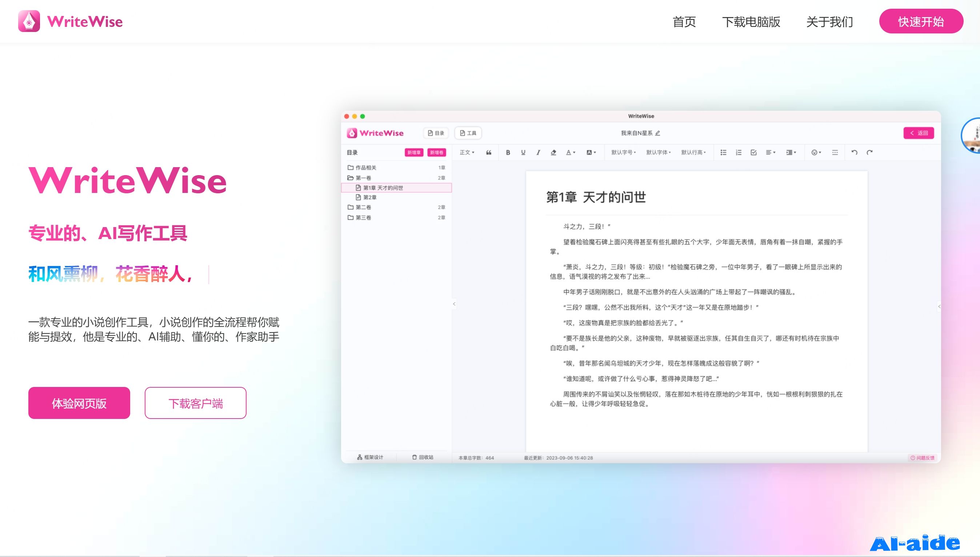
Task: Insert a bulleted list
Action: (724, 152)
